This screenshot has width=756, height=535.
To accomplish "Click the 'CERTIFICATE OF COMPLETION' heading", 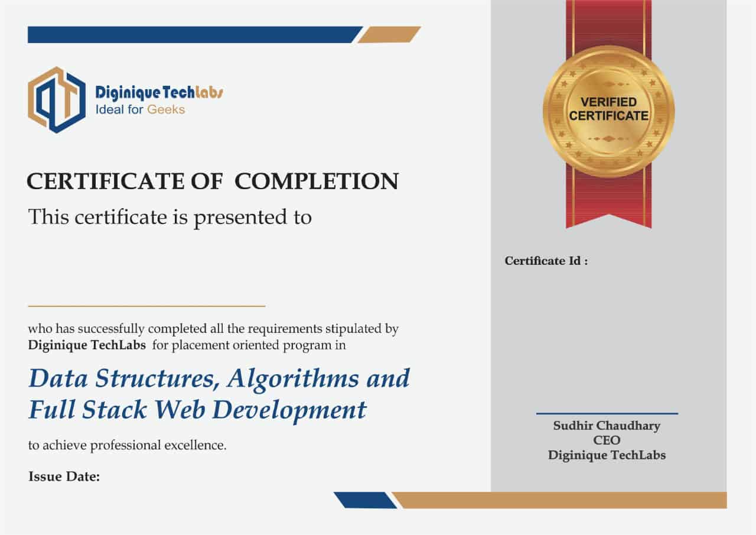I will tap(213, 181).
